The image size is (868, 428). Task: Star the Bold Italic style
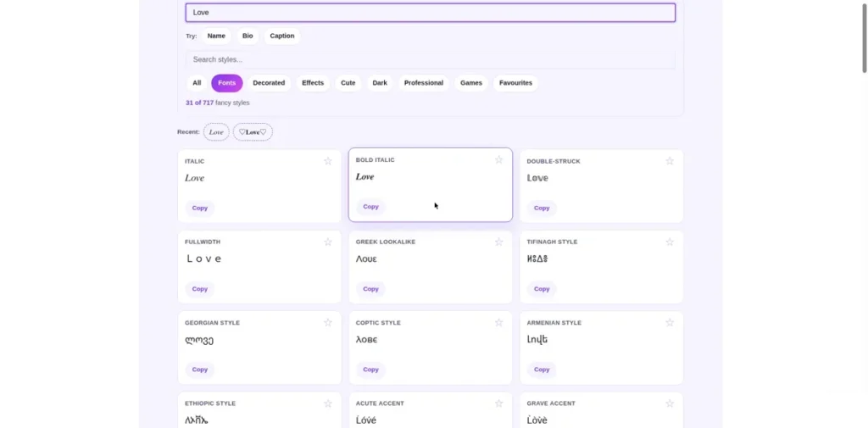[498, 160]
